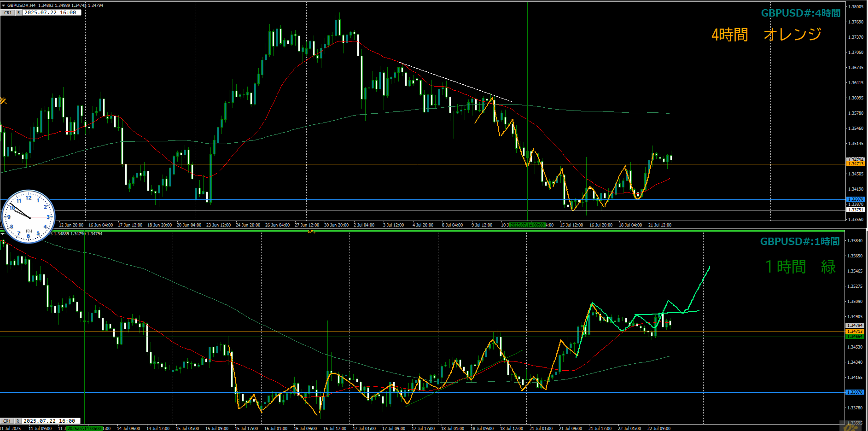
Task: Click the orange 1.34713 price label on H4 chart
Action: 856,164
